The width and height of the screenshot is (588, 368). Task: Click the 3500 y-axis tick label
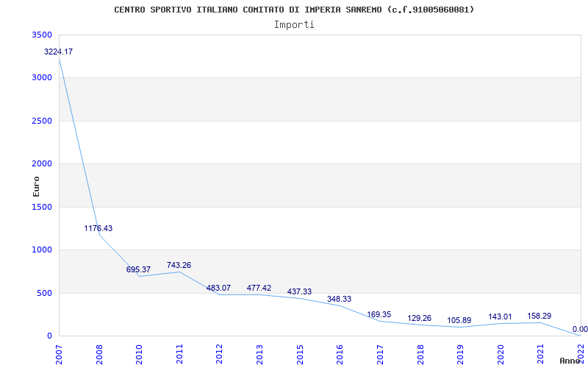42,35
